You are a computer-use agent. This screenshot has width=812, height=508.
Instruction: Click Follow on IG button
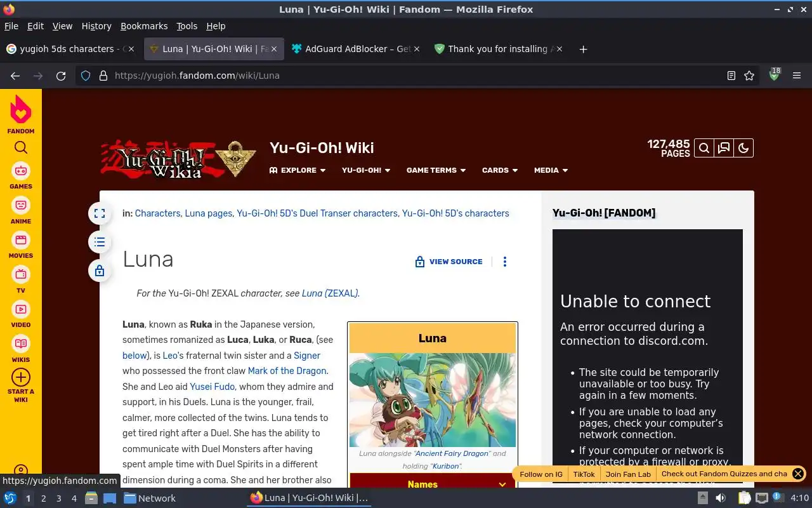pos(541,474)
